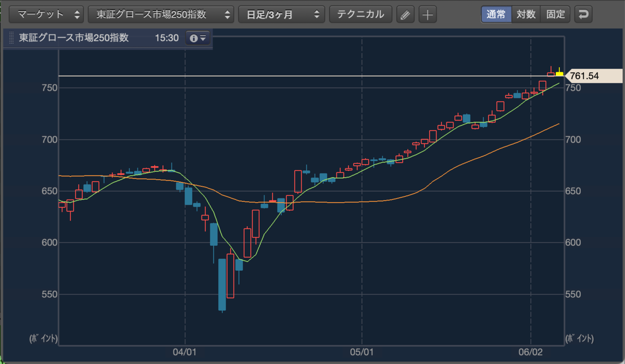Click the 06/02 date axis label
The image size is (625, 364).
(x=530, y=353)
